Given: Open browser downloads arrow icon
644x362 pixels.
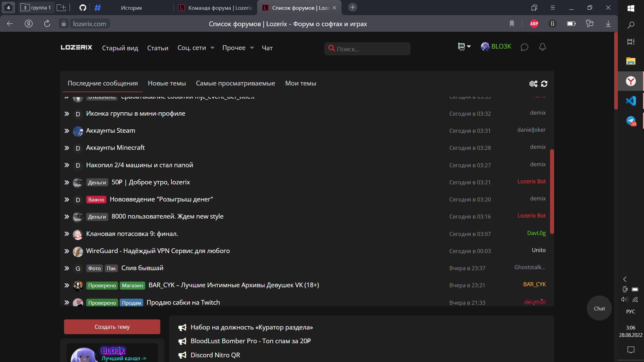Looking at the screenshot, I should tap(608, 23).
